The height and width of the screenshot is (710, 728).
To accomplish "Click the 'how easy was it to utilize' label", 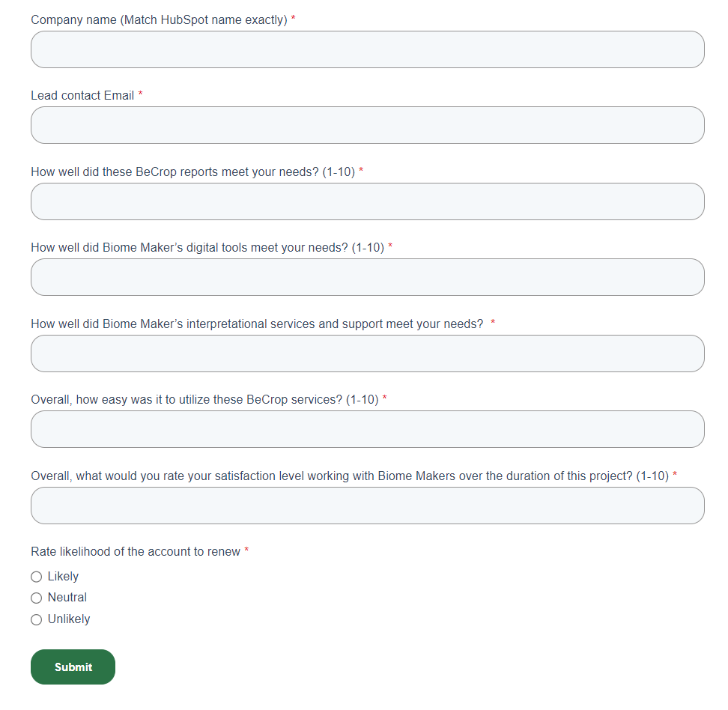I will [x=204, y=400].
